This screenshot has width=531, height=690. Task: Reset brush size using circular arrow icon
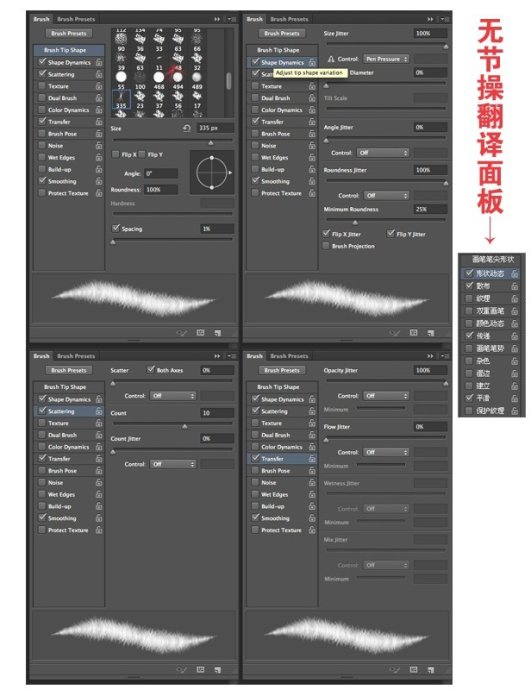click(x=187, y=128)
